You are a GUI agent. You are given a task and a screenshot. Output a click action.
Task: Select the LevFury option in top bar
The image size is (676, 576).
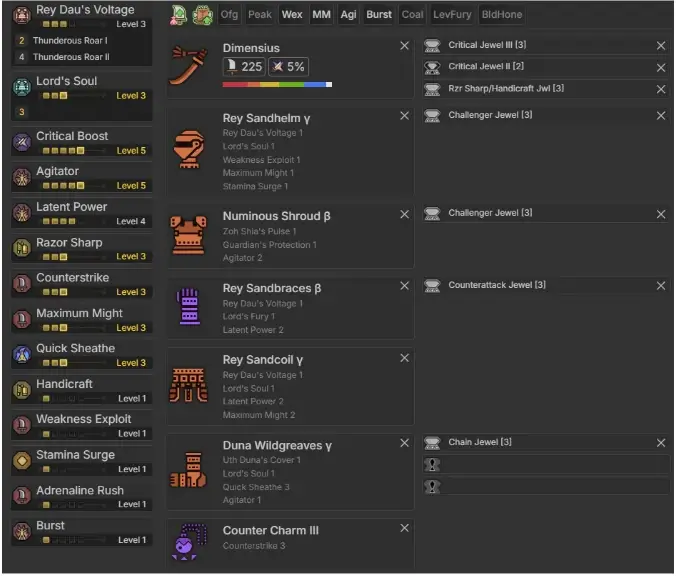pyautogui.click(x=452, y=15)
